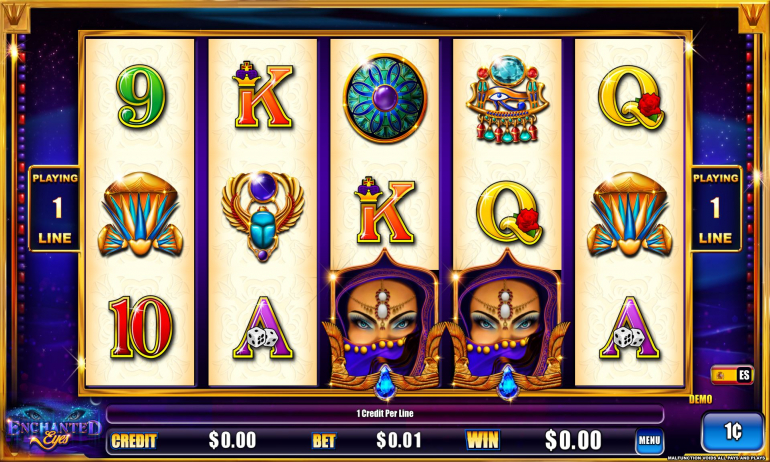Click the left Playing 1 Line indicator
Screen dimensions: 770x462
pyautogui.click(x=55, y=209)
